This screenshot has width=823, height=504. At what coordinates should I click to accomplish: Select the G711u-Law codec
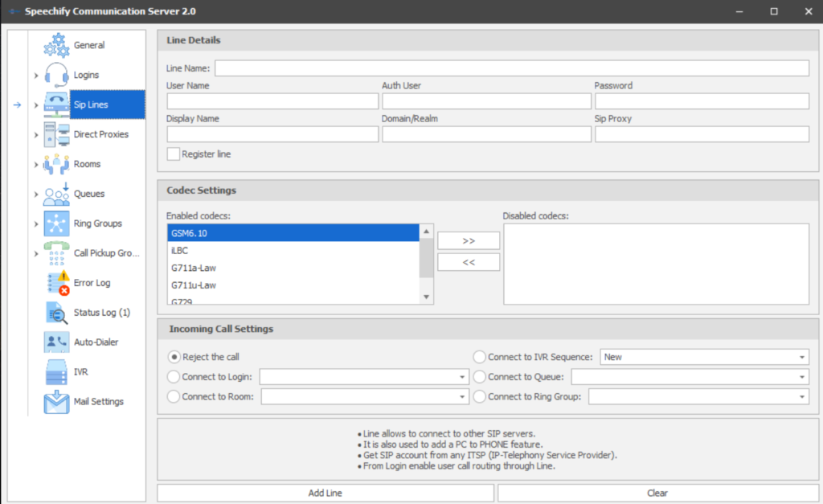pos(293,285)
